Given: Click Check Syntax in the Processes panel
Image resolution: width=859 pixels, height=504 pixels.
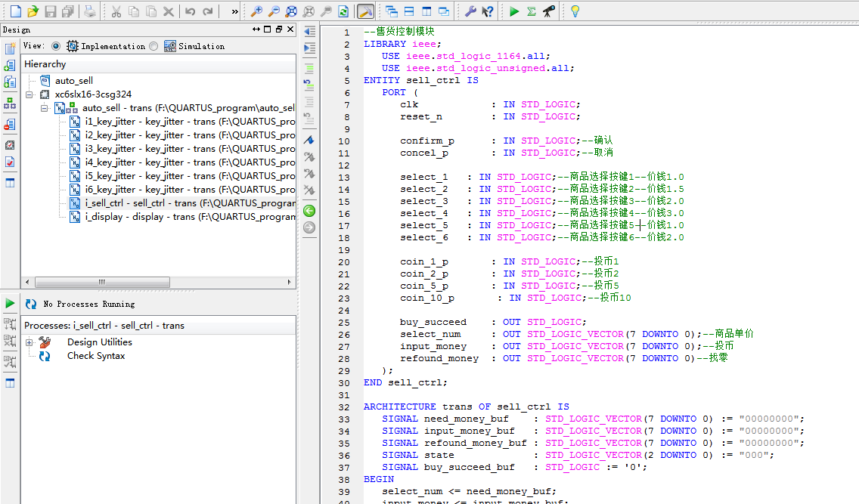Looking at the screenshot, I should (96, 356).
